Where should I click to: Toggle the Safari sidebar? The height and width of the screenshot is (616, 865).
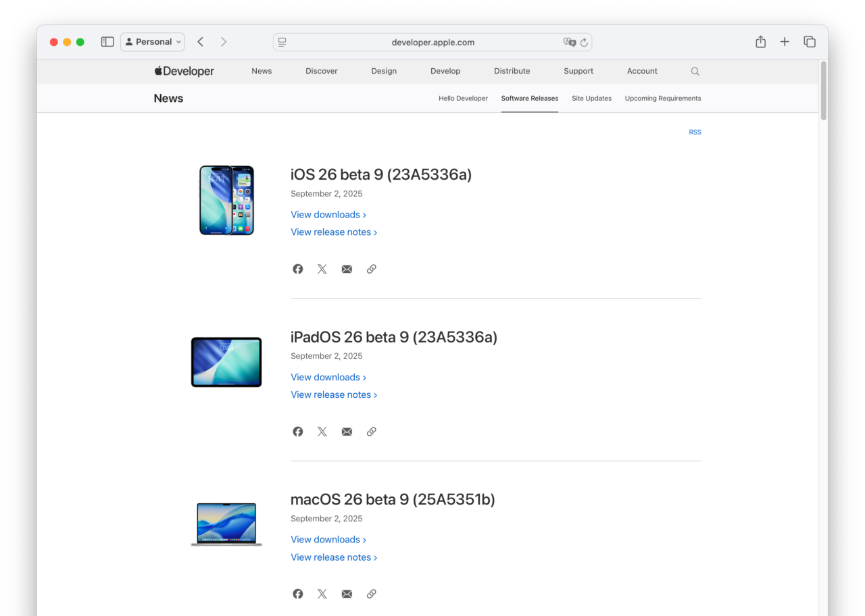[107, 41]
